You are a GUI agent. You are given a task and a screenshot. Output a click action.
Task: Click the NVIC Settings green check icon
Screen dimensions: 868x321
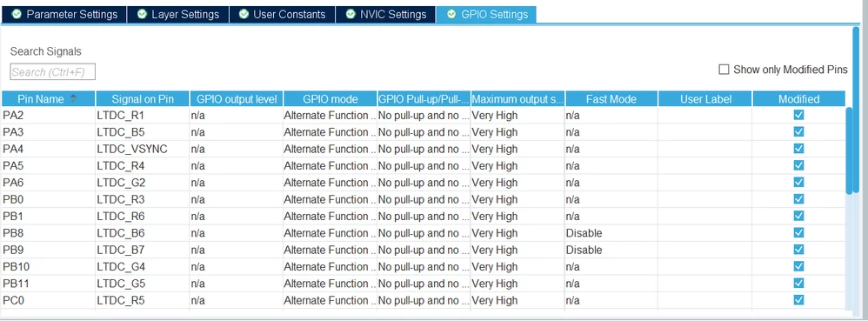tap(351, 14)
